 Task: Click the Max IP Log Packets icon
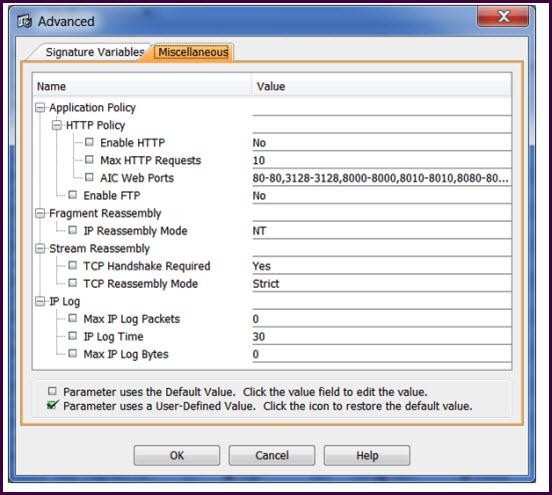pyautogui.click(x=73, y=318)
